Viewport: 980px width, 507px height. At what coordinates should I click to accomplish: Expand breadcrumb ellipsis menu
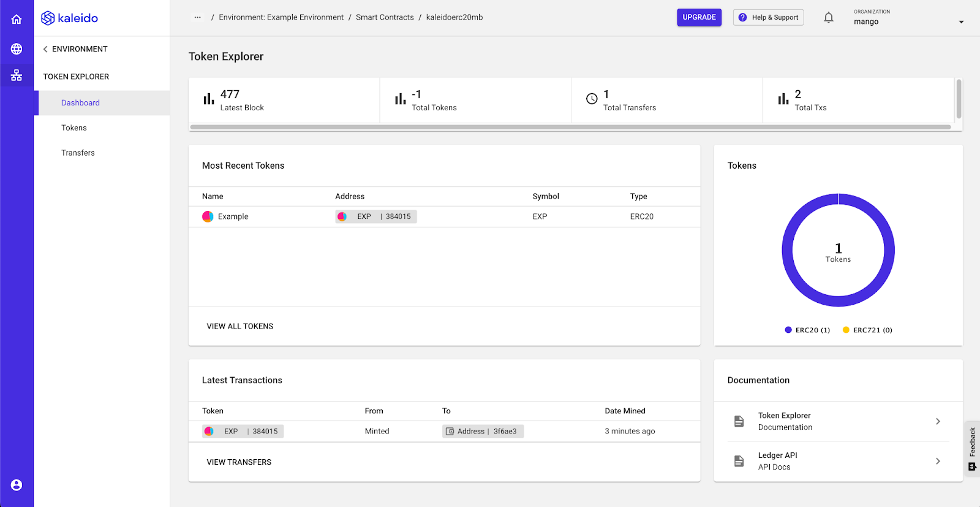(197, 17)
